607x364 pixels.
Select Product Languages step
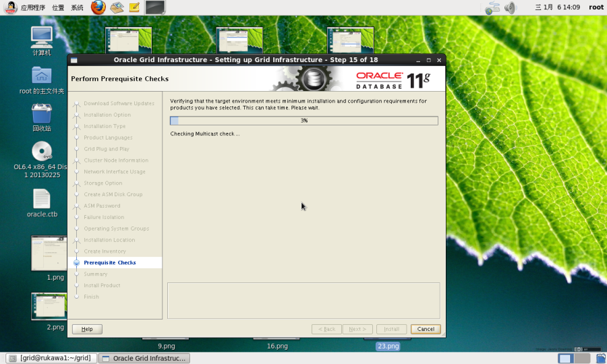108,138
